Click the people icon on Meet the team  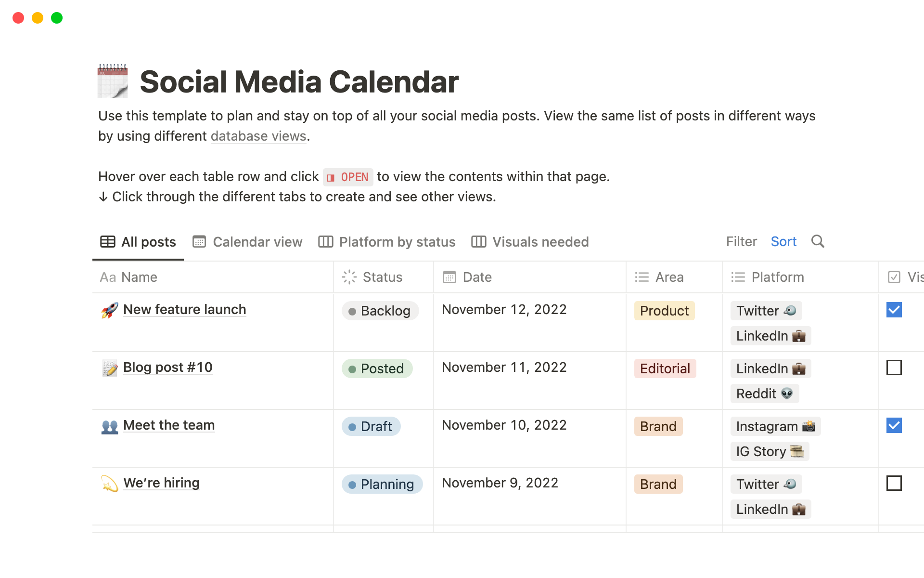coord(110,426)
